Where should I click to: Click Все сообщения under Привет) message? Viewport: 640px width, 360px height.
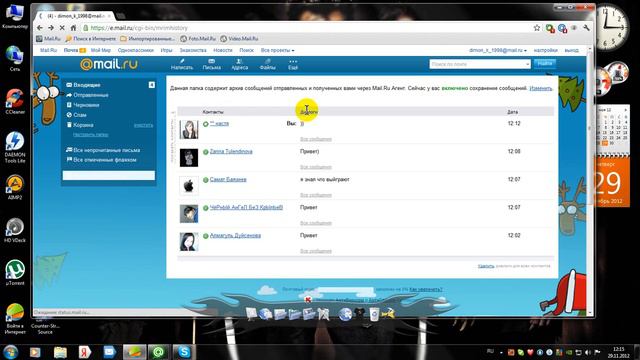[316, 167]
